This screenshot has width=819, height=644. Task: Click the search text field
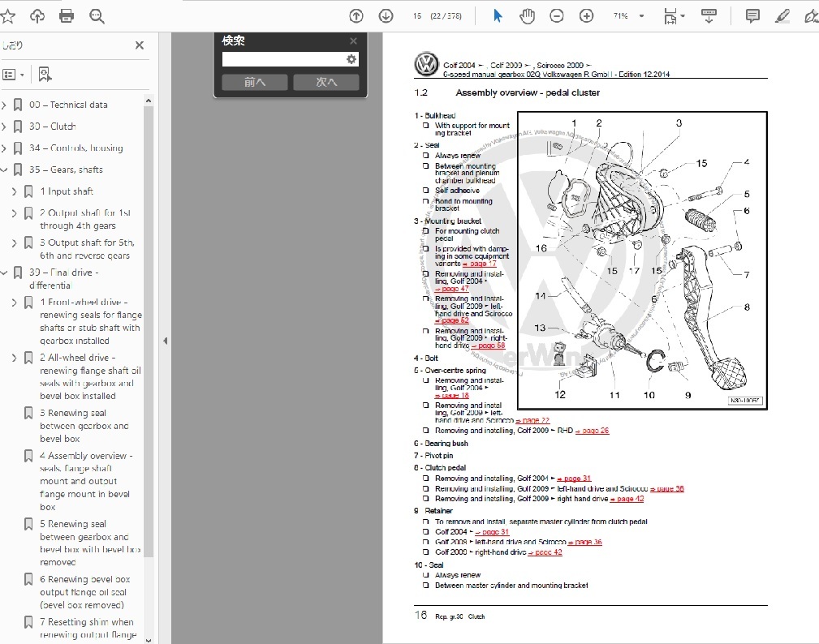pyautogui.click(x=283, y=59)
